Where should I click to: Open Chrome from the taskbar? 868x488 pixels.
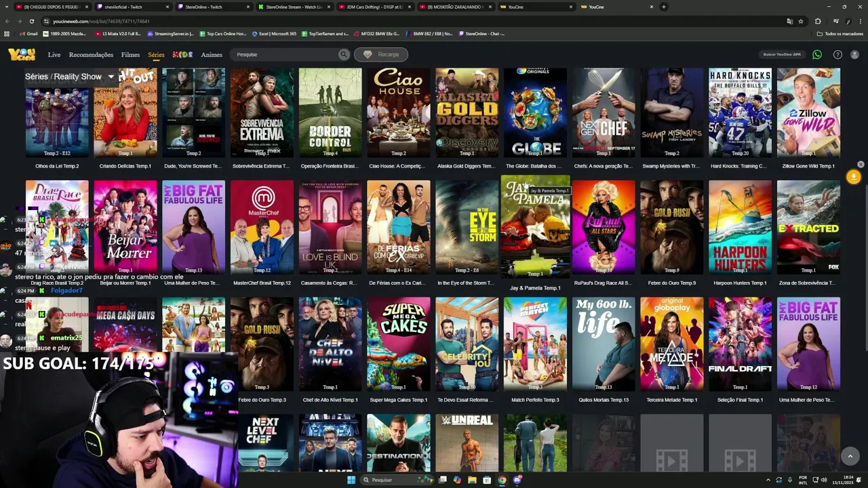point(502,480)
